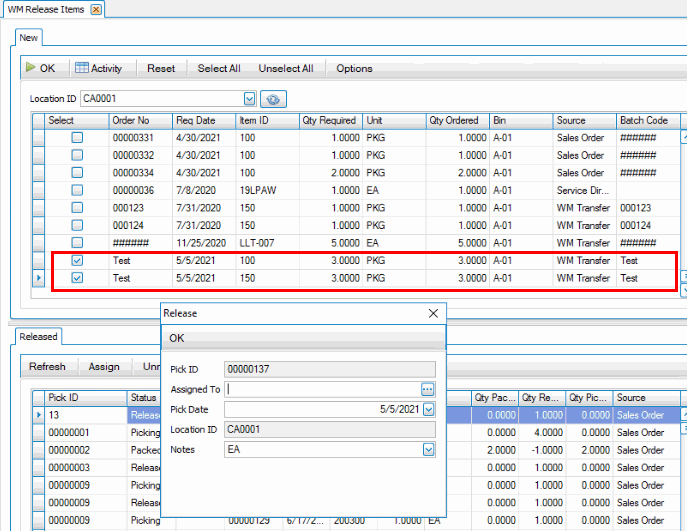Close the WM Release Items tab
Screen dimensions: 687x531
coord(96,9)
